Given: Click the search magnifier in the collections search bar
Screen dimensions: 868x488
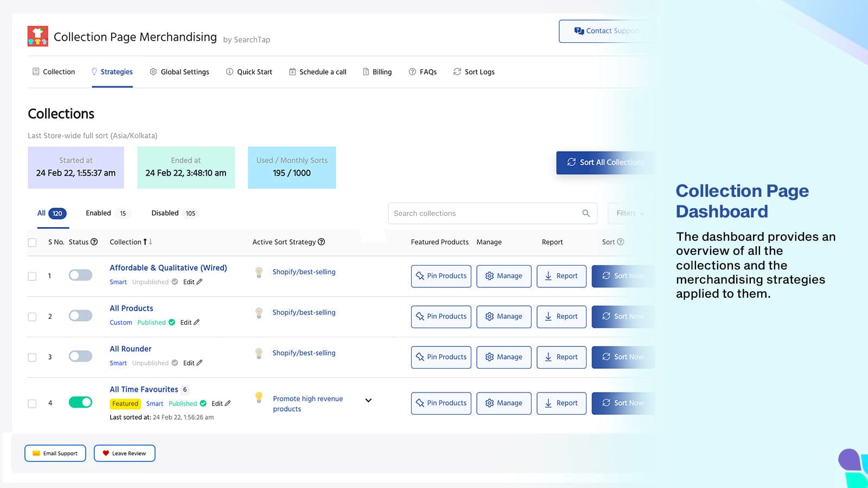Looking at the screenshot, I should [x=586, y=213].
